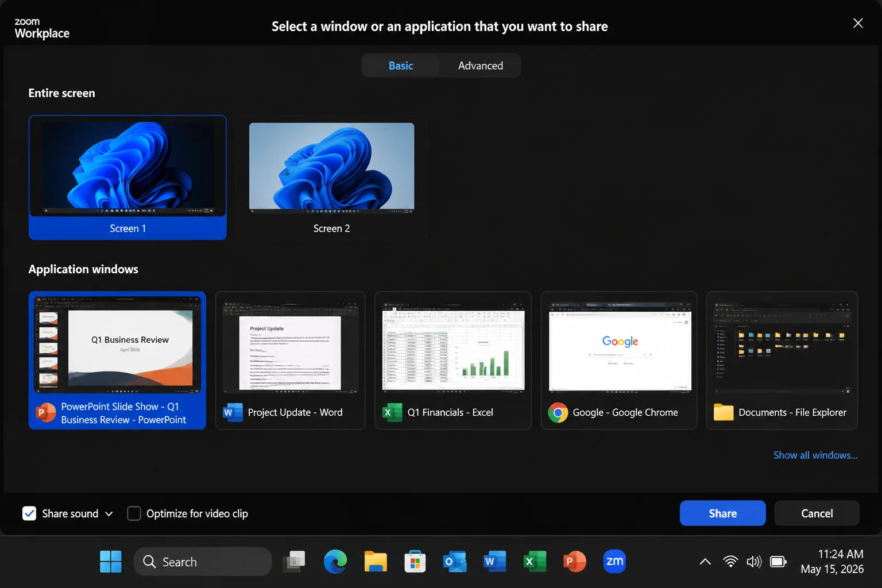The width and height of the screenshot is (882, 588).
Task: Open Word from the taskbar
Action: click(494, 562)
